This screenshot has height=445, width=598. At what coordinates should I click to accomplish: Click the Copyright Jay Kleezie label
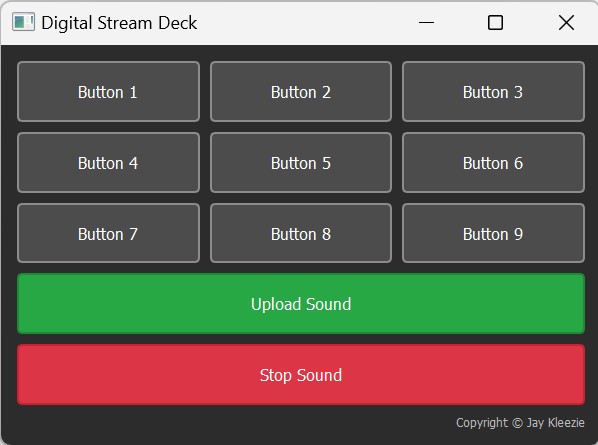click(520, 423)
